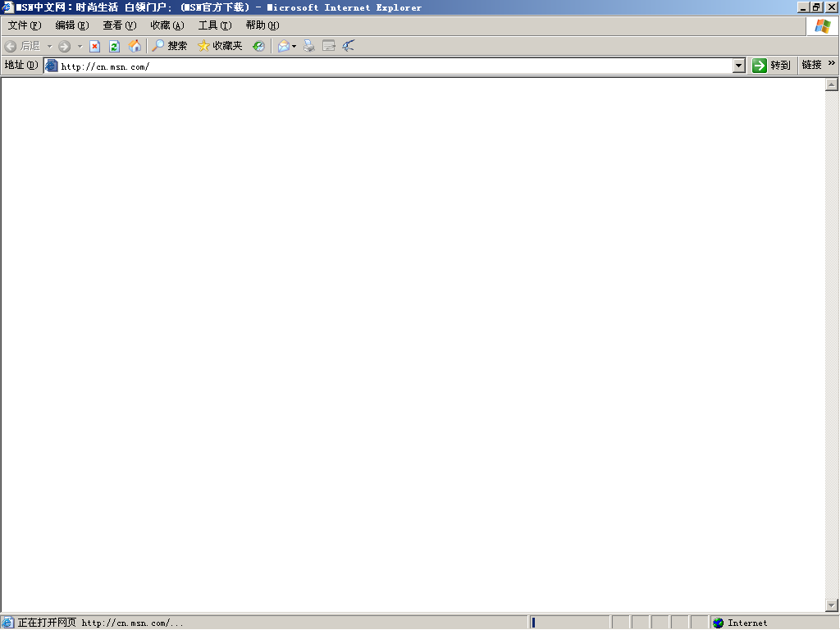Click the scrollbar up arrow
840x630 pixels.
click(x=832, y=84)
